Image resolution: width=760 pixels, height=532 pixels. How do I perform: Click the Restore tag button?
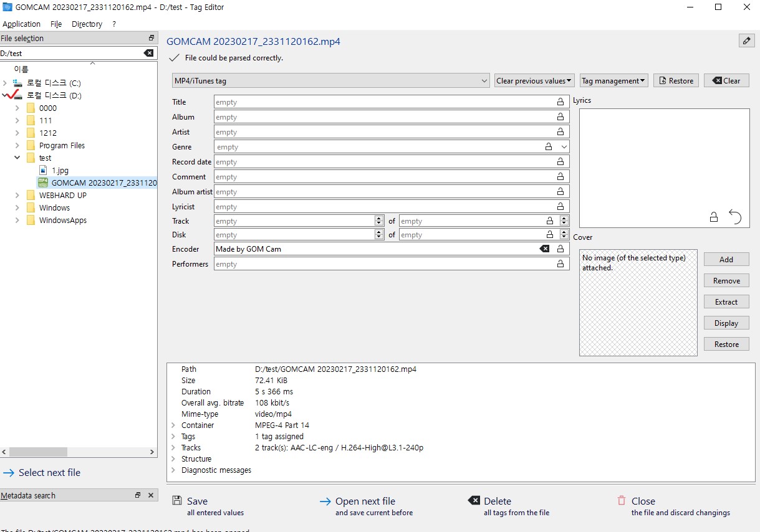676,80
